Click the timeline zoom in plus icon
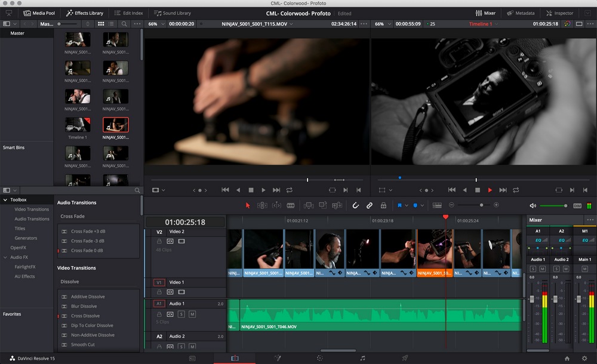Image resolution: width=597 pixels, height=364 pixels. (x=496, y=205)
